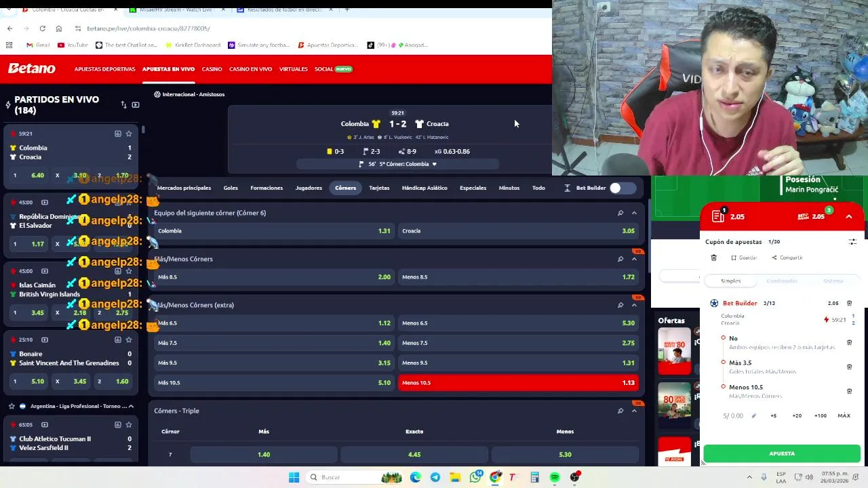Viewport: 868px width, 488px height.
Task: Open Telegram from the taskbar
Action: click(x=435, y=477)
